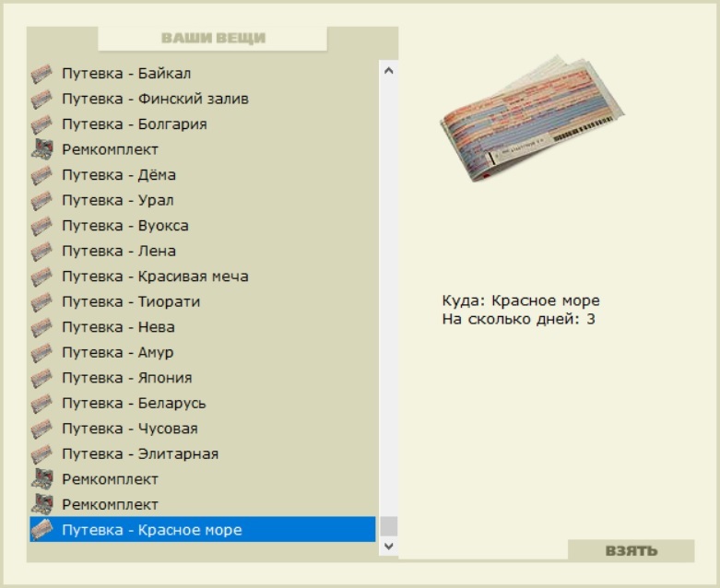The width and height of the screenshot is (720, 588).
Task: Click the list scrollbar up arrow
Action: (389, 71)
